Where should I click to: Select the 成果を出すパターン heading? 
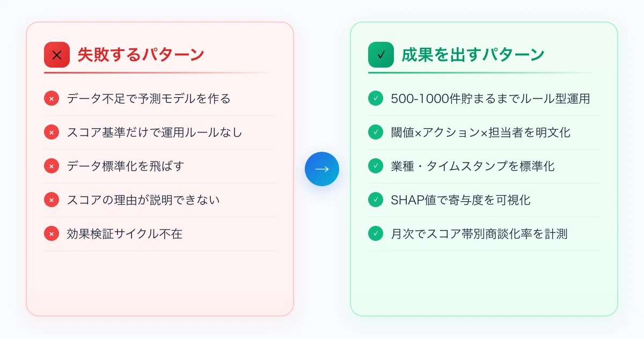point(473,55)
